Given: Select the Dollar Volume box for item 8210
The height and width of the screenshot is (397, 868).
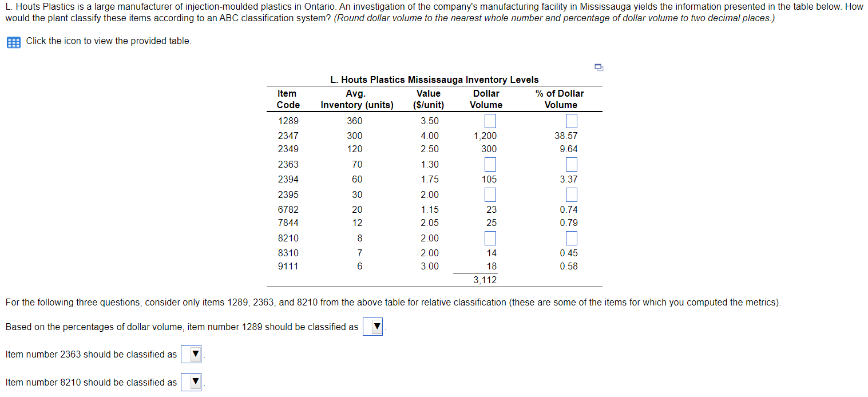Looking at the screenshot, I should pyautogui.click(x=490, y=238).
